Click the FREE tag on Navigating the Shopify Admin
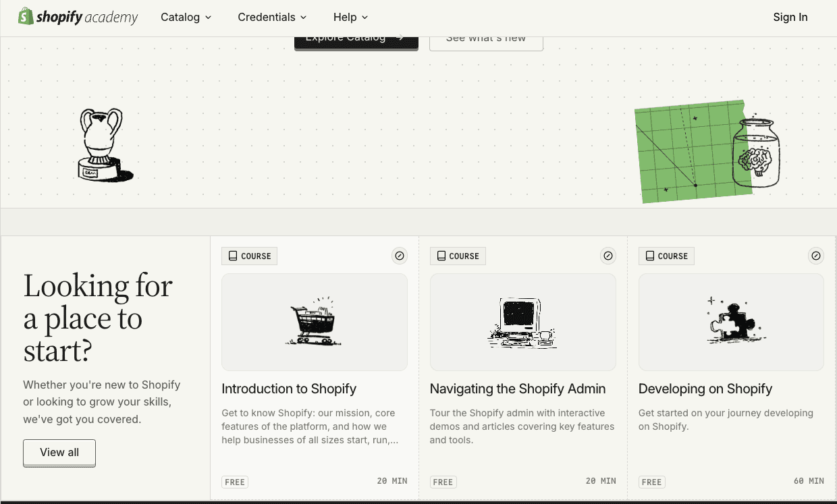This screenshot has width=837, height=504. (x=443, y=482)
